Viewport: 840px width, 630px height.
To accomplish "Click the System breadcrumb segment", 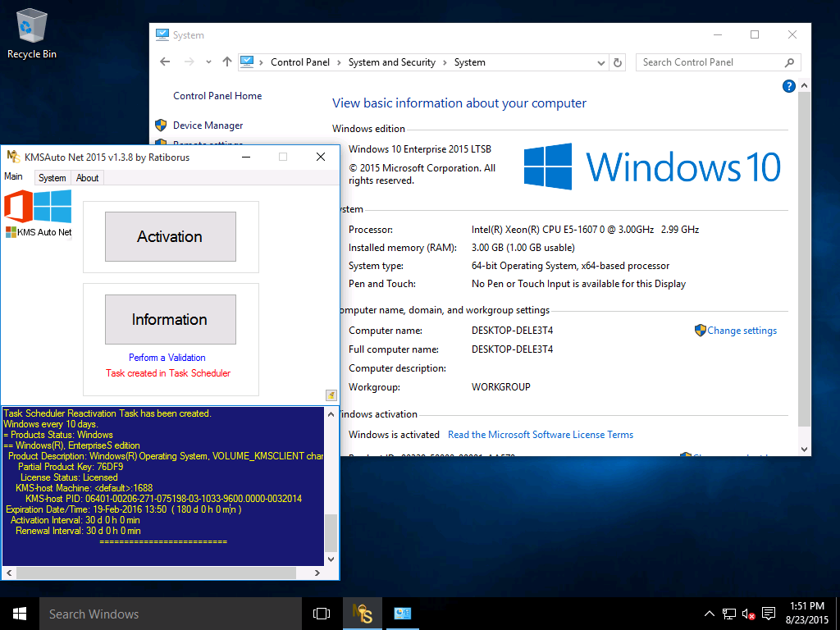I will click(x=470, y=62).
